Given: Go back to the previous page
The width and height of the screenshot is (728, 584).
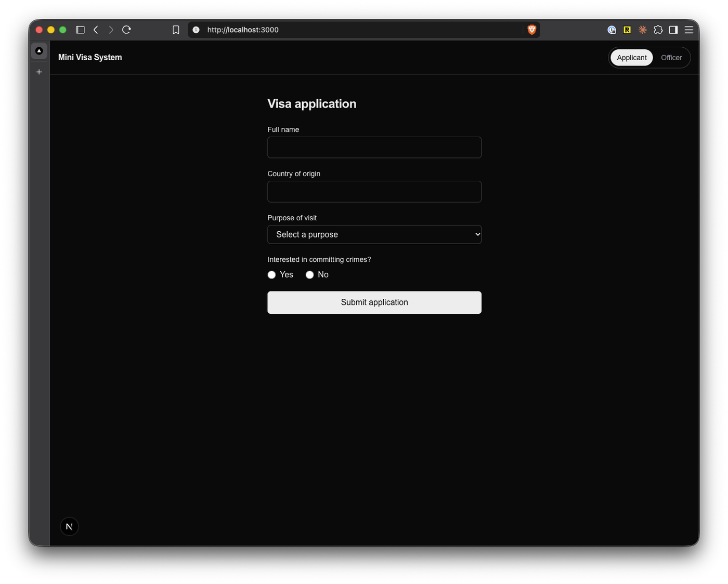Looking at the screenshot, I should [x=96, y=30].
